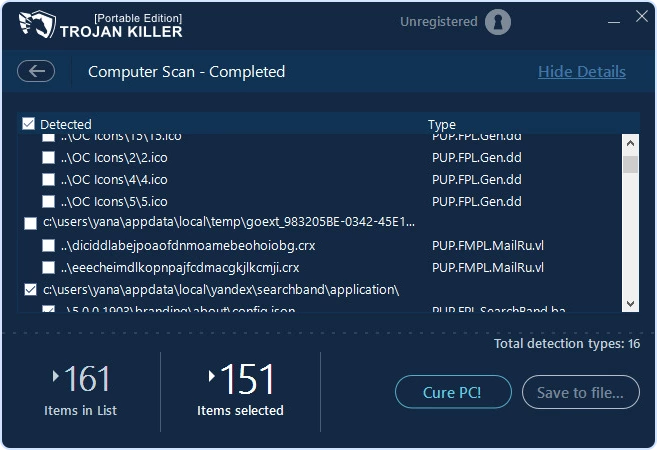Viewport: 657px width, 450px height.
Task: Minimize the Trojan Killer window
Action: 614,21
